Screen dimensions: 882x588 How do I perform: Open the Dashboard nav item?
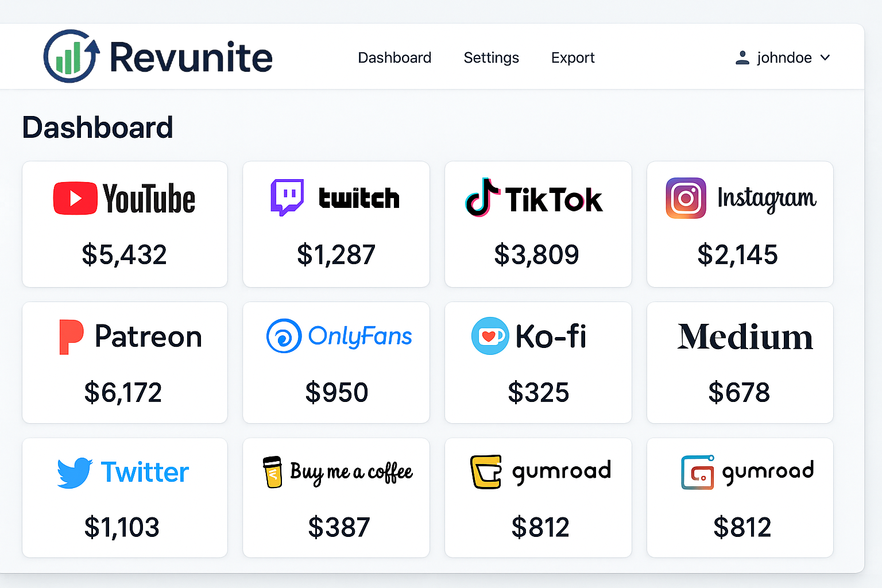click(394, 57)
